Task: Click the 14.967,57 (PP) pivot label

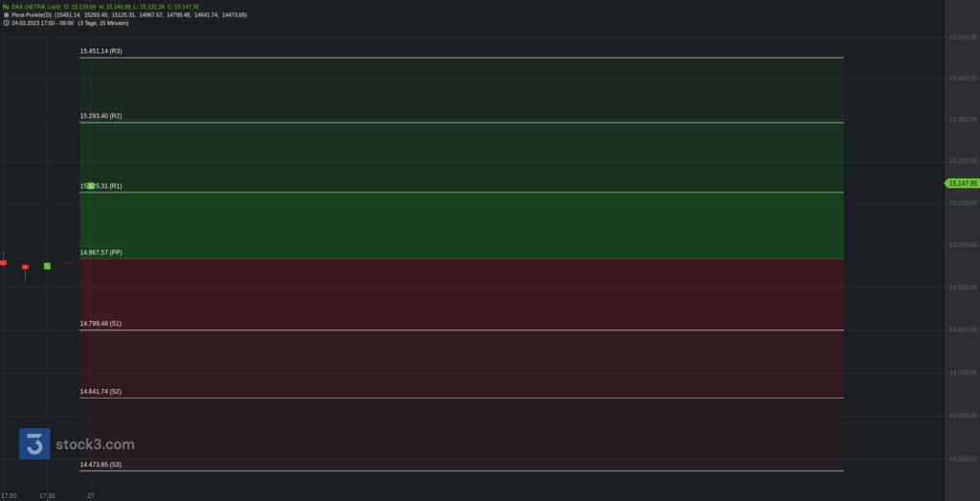Action: coord(100,252)
